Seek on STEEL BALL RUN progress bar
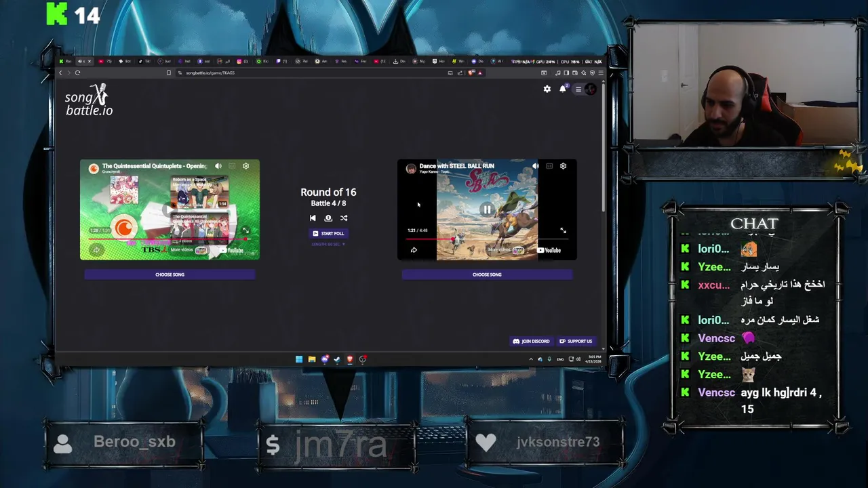 pyautogui.click(x=487, y=239)
